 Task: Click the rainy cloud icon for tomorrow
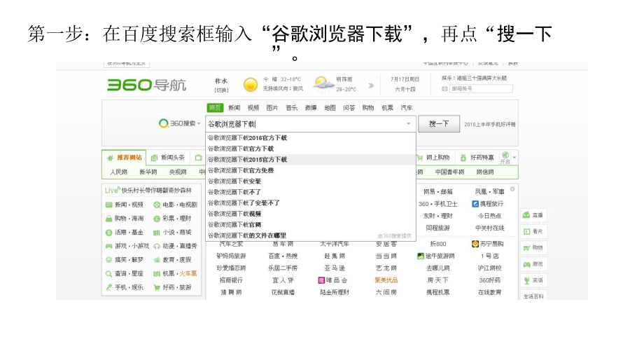click(323, 84)
